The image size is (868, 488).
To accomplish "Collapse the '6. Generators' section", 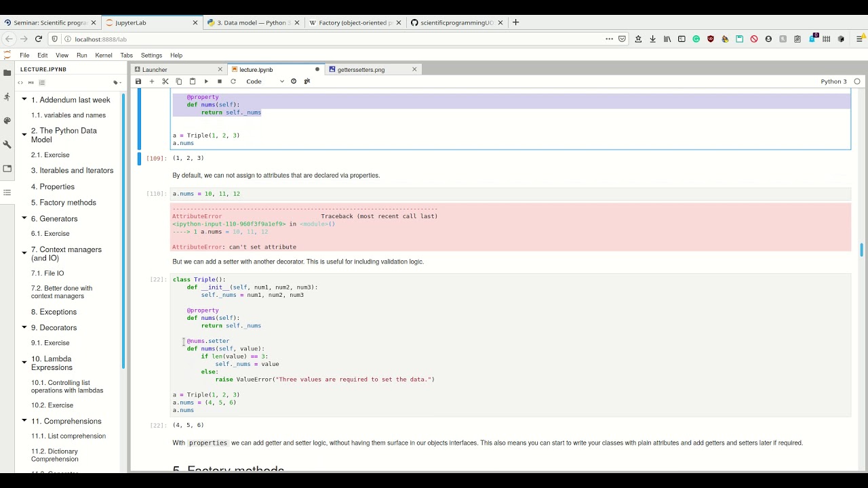I will pyautogui.click(x=24, y=219).
